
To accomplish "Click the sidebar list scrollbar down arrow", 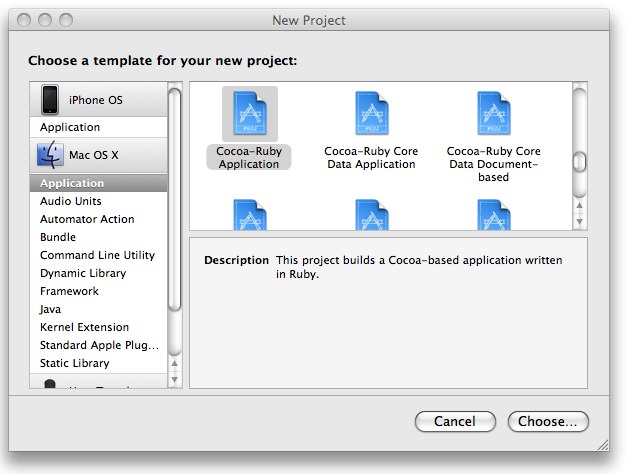I will 175,379.
